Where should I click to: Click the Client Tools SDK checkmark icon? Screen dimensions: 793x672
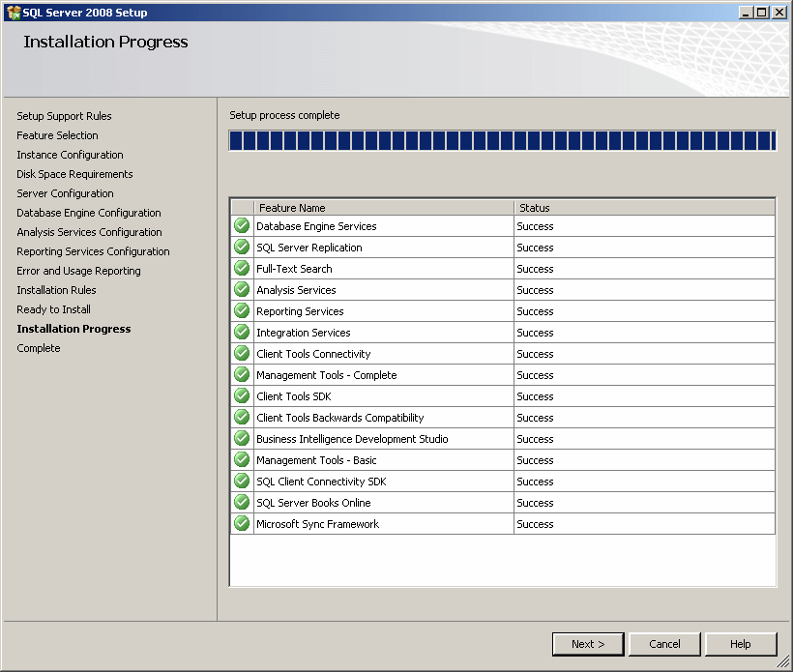(242, 395)
